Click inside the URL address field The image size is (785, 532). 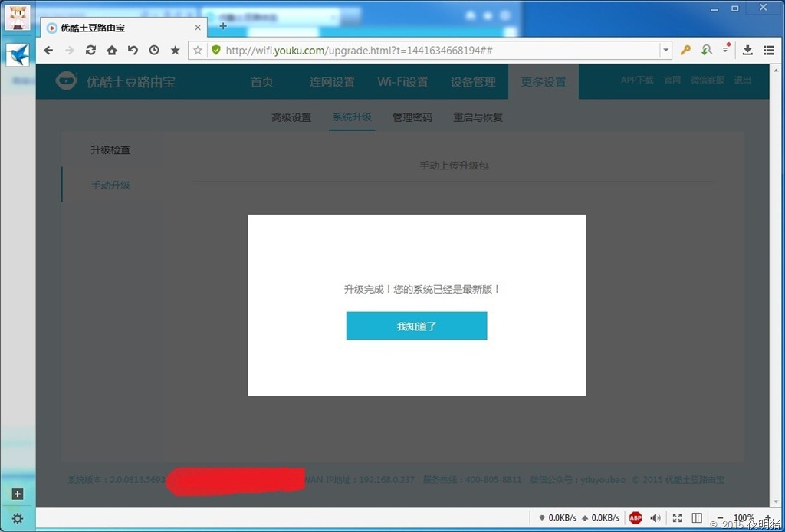[x=437, y=50]
